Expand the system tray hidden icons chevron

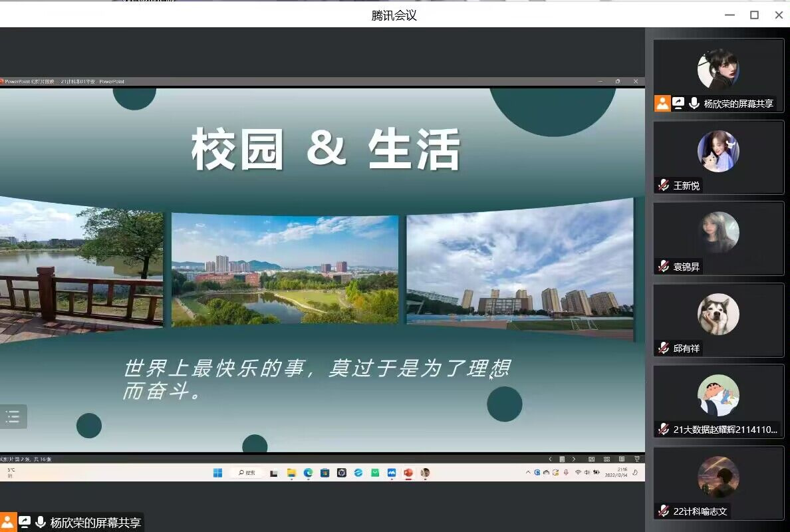click(x=528, y=473)
